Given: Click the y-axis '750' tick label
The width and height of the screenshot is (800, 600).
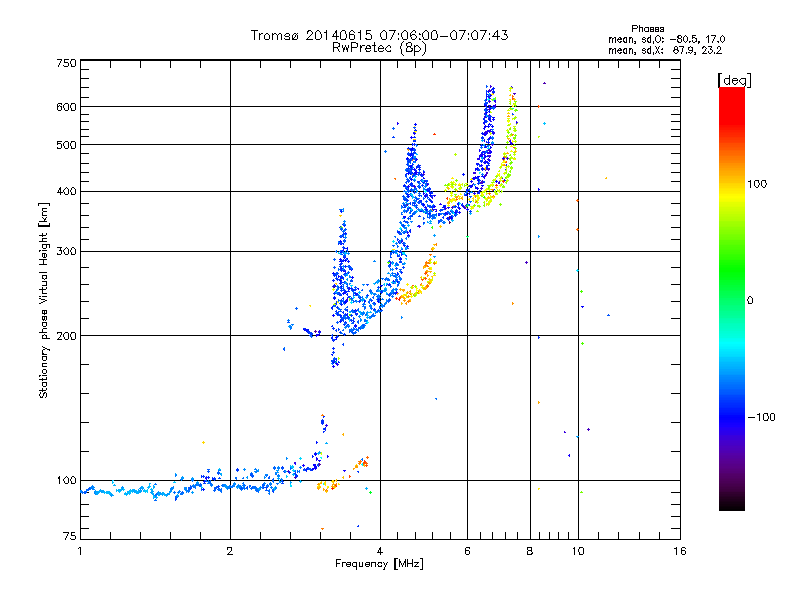Looking at the screenshot, I should [66, 63].
